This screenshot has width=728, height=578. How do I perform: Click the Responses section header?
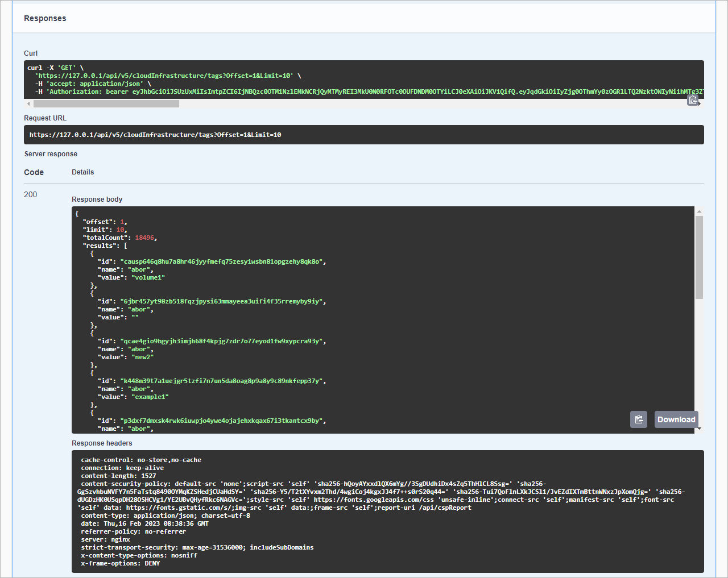click(45, 18)
